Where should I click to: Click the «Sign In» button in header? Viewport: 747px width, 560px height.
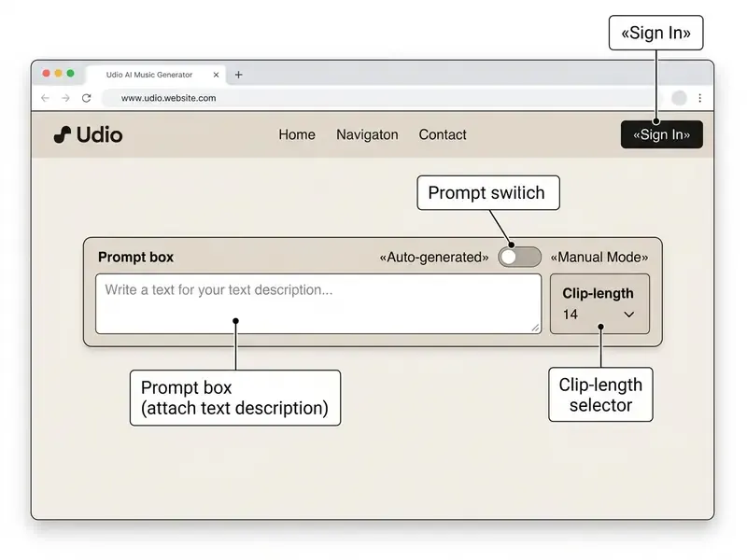tap(662, 134)
